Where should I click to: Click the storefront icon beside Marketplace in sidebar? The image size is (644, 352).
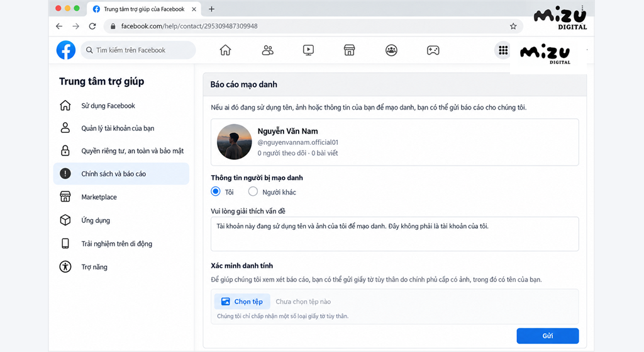[x=65, y=196]
